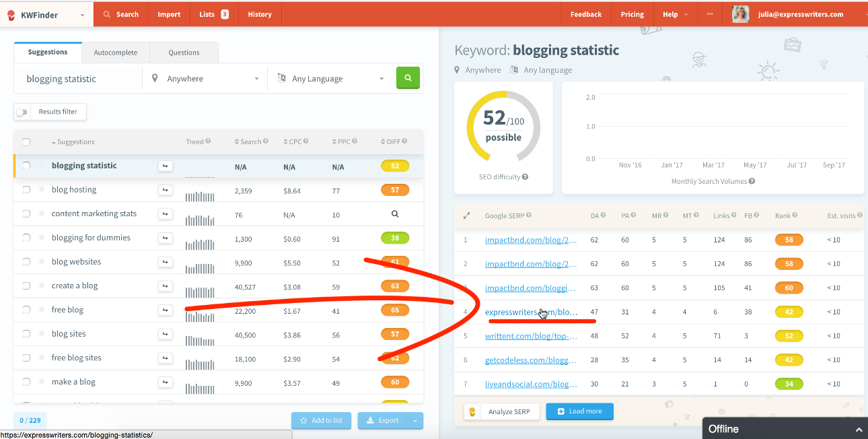Click the expand SERP table icon
Viewport: 868px width, 439px height.
[466, 216]
